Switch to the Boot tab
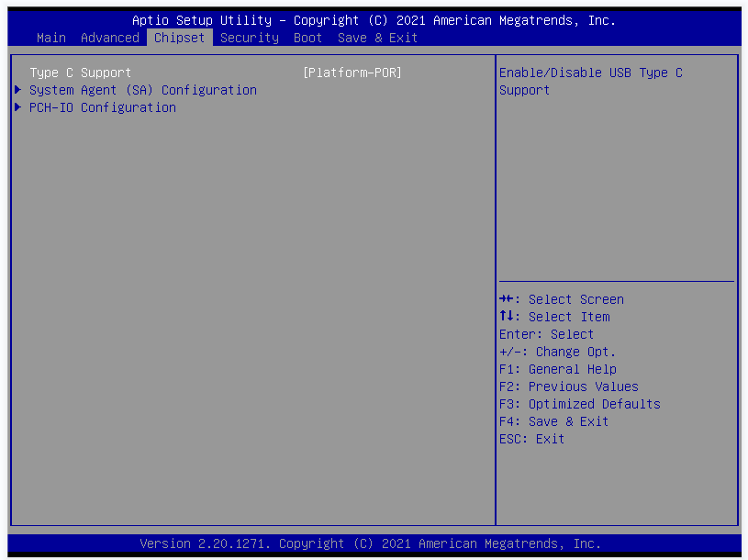 (308, 38)
